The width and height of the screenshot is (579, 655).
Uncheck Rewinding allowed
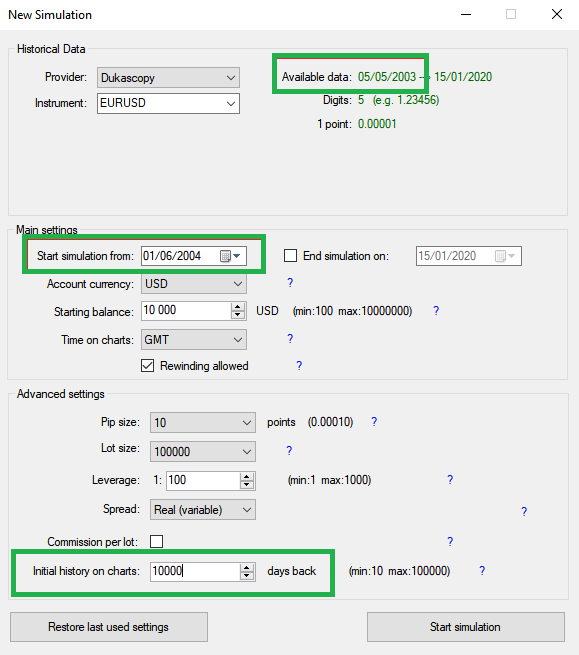coord(147,366)
